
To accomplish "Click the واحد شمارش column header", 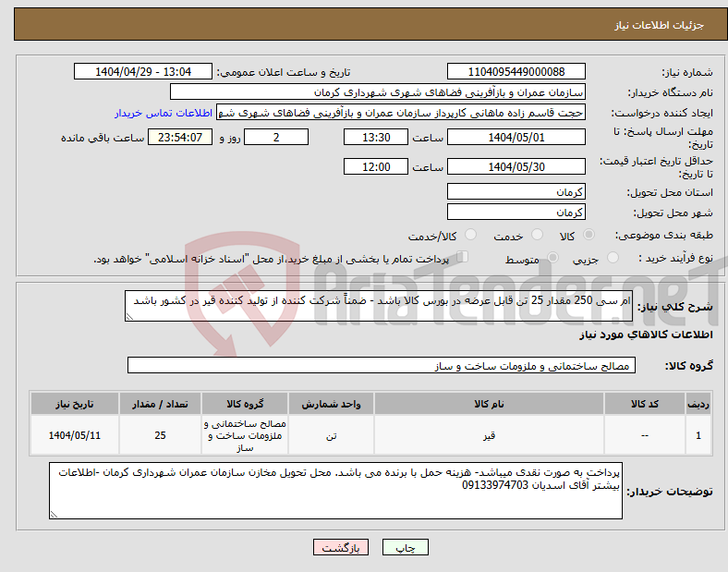I will (331, 404).
